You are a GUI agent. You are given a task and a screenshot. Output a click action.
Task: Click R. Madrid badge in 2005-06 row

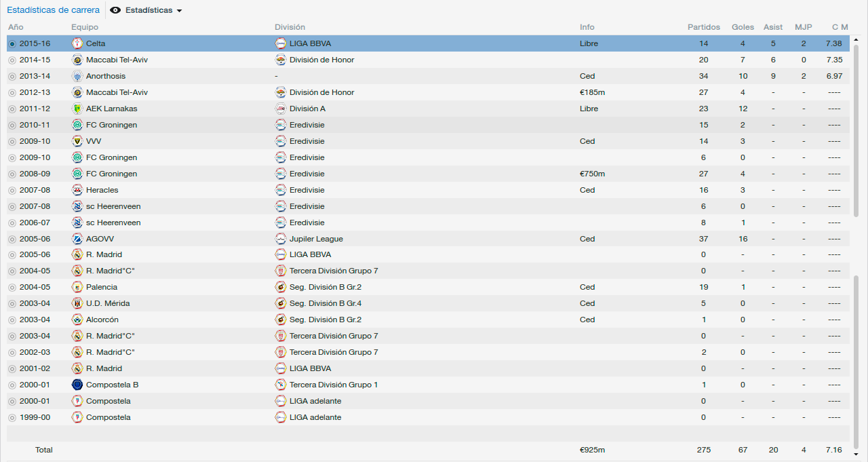(x=77, y=254)
